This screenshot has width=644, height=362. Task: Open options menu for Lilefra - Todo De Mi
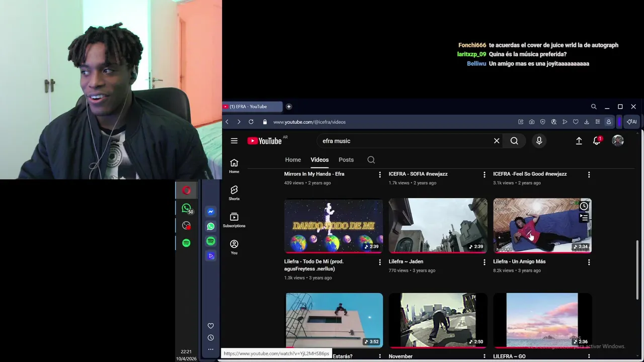point(380,262)
